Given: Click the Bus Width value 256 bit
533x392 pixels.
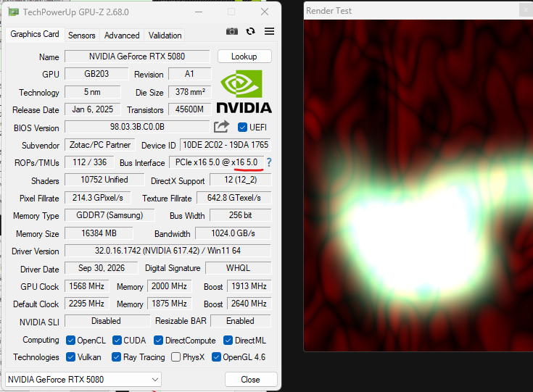Looking at the screenshot, I should 241,215.
